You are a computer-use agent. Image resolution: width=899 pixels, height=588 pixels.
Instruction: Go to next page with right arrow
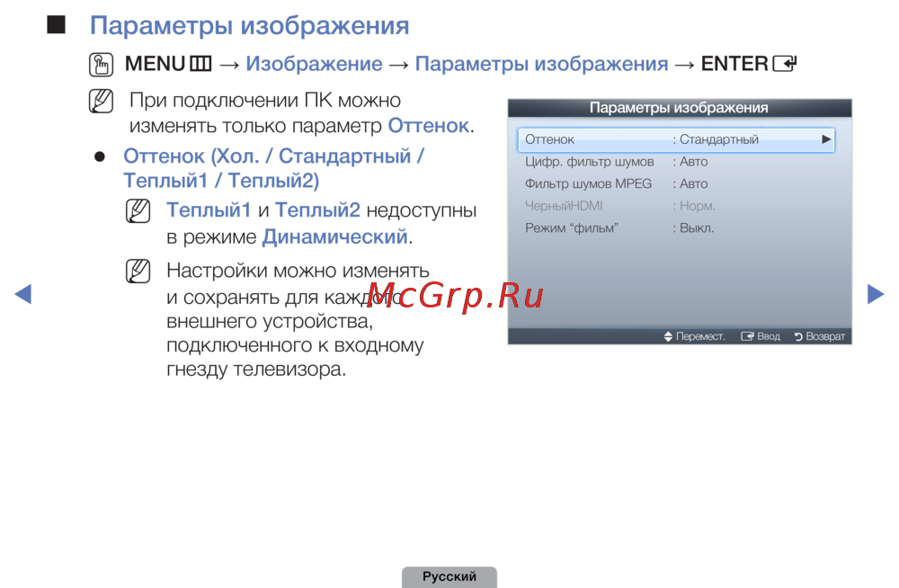(875, 294)
